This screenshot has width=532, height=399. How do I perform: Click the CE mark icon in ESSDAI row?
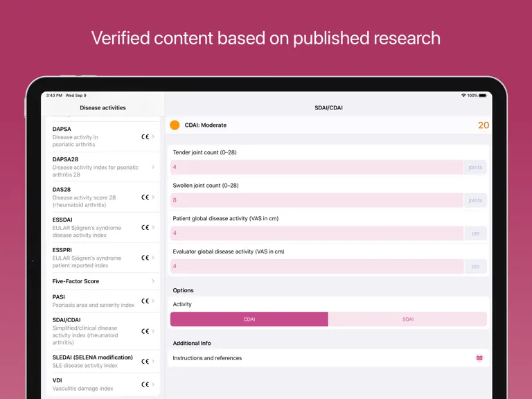coord(145,227)
